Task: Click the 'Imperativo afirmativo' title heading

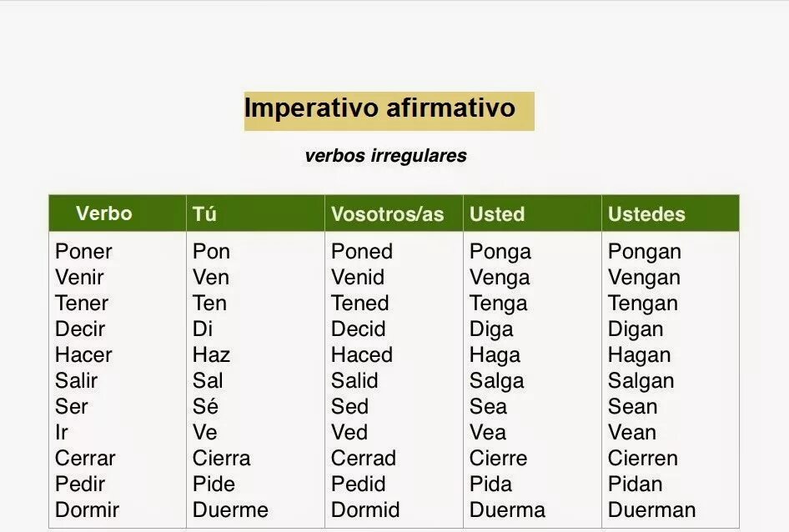Action: (379, 108)
